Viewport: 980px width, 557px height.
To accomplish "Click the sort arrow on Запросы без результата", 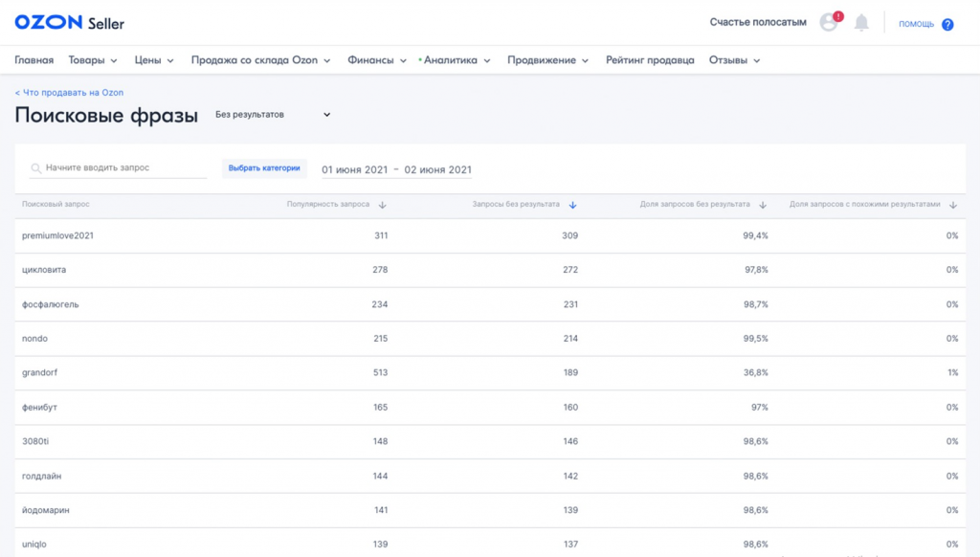I will tap(574, 204).
